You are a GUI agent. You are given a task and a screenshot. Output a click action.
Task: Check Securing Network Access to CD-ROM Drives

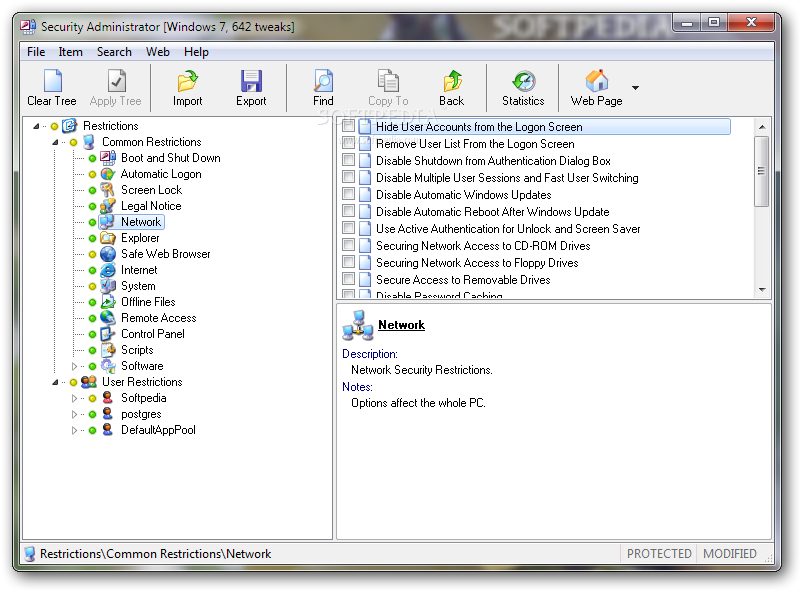click(349, 245)
